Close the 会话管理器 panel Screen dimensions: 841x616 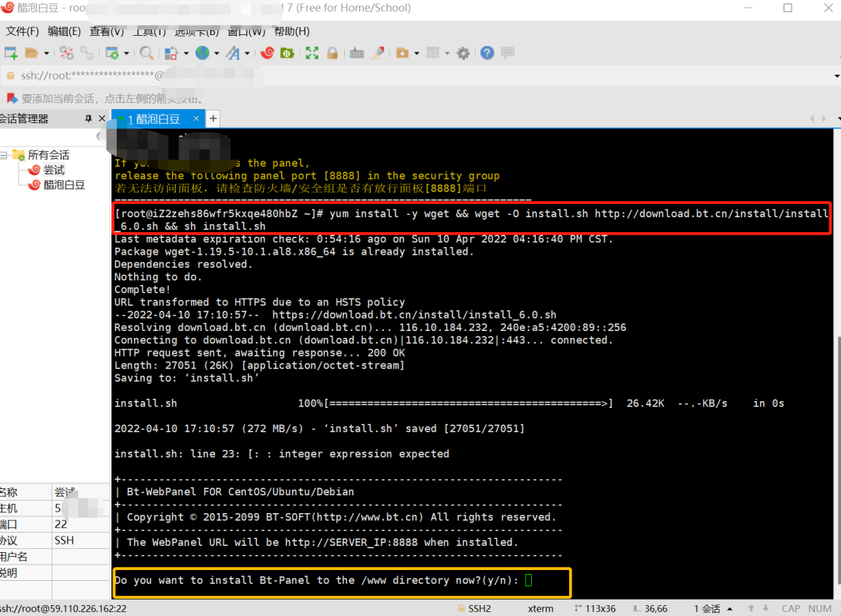[x=102, y=118]
